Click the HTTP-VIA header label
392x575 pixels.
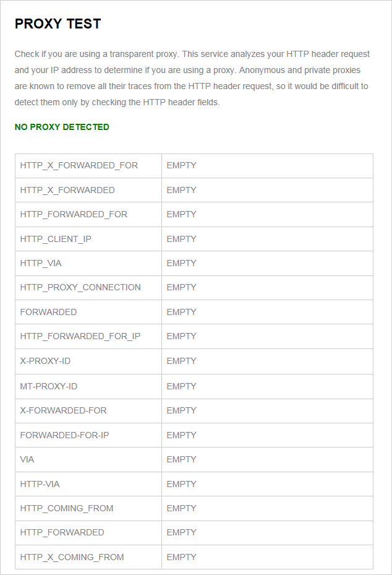[x=40, y=484]
